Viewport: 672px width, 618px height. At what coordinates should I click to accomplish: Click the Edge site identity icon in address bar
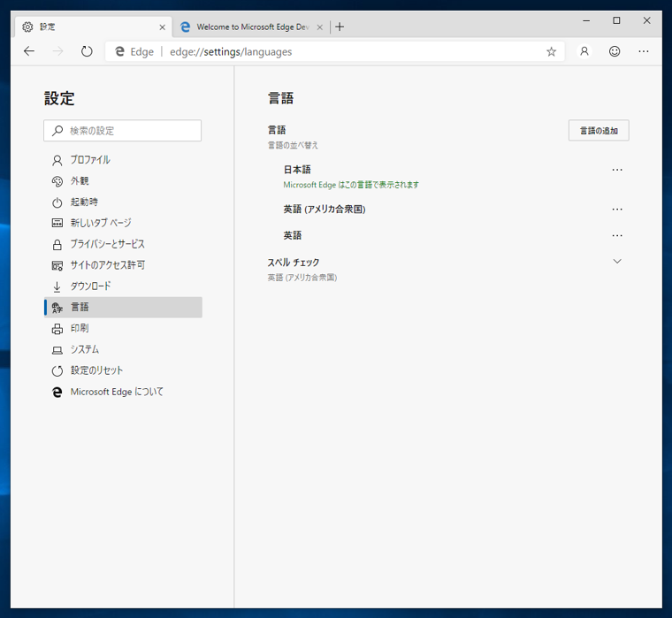pos(120,52)
